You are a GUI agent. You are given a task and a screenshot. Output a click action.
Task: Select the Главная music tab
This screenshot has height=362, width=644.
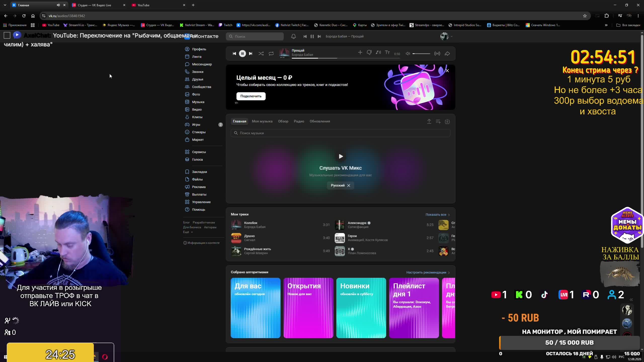[239, 121]
